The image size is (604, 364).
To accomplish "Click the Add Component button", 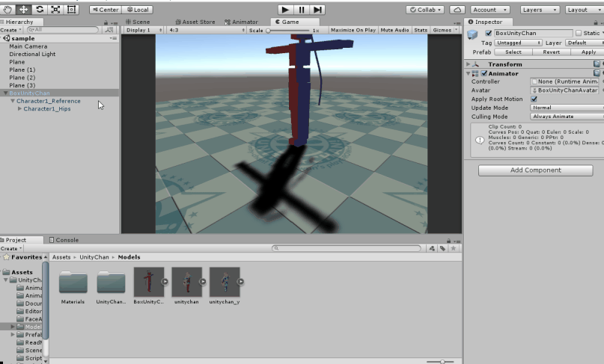I will click(x=535, y=170).
